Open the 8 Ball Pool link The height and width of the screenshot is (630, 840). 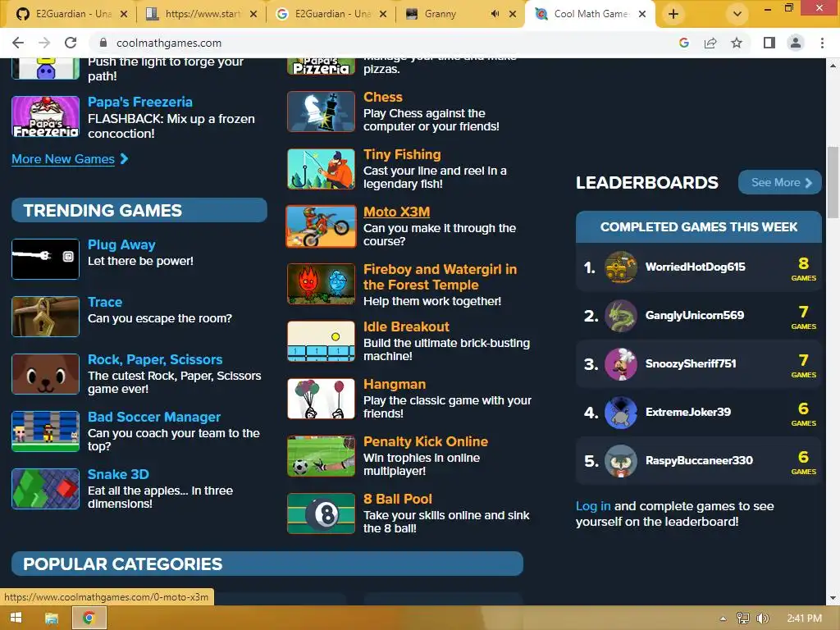[398, 499]
